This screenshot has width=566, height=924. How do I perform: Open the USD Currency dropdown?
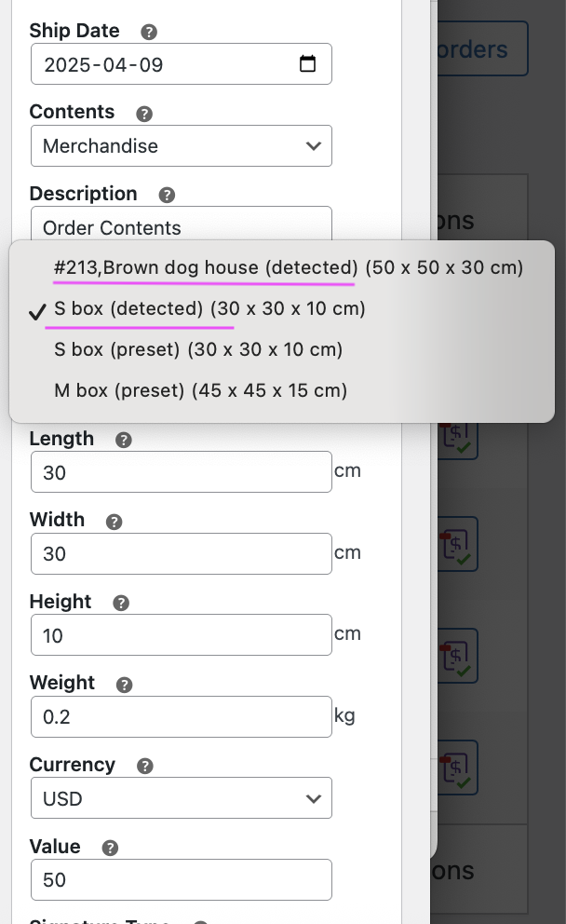(182, 799)
